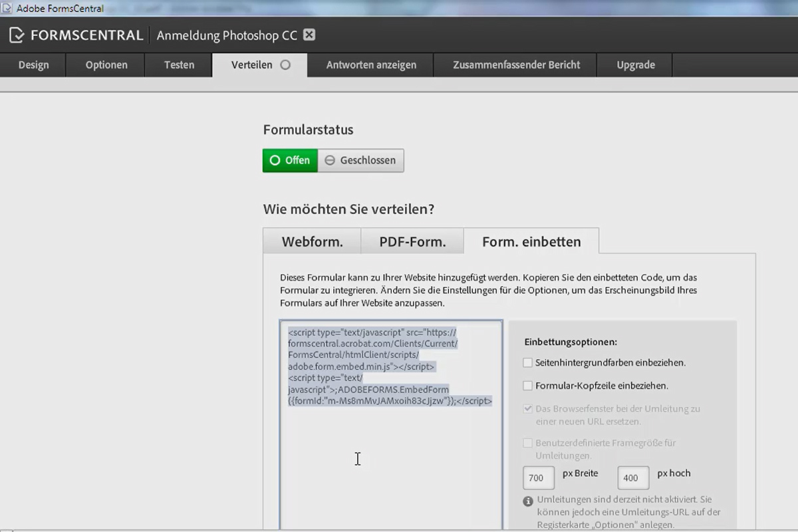798x532 pixels.
Task: Open the Testen tab
Action: (179, 65)
